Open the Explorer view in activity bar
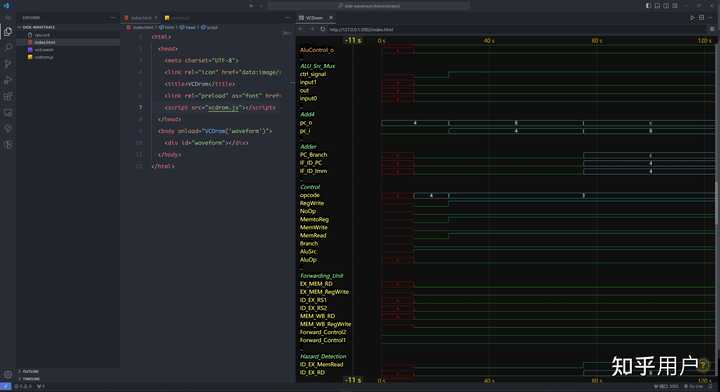 tap(8, 31)
